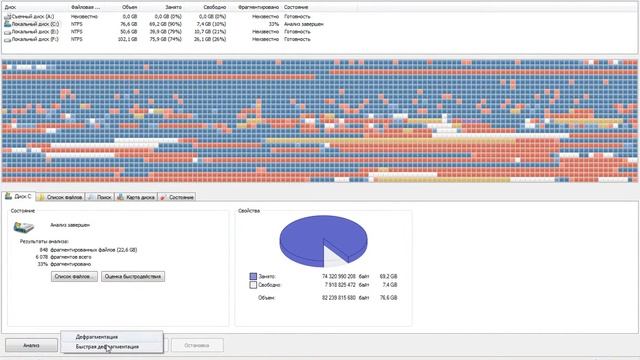Switch to the 'Диск C:' tab

[18, 196]
